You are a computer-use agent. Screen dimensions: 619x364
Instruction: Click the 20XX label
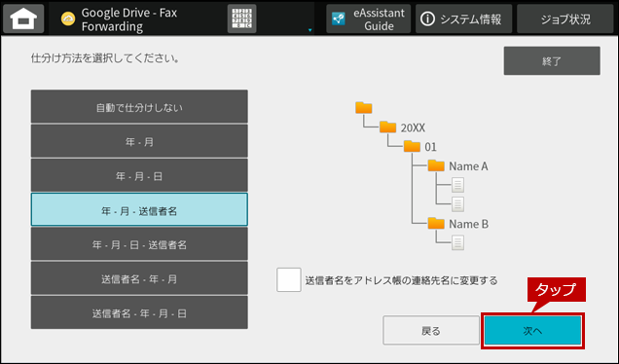(x=413, y=127)
